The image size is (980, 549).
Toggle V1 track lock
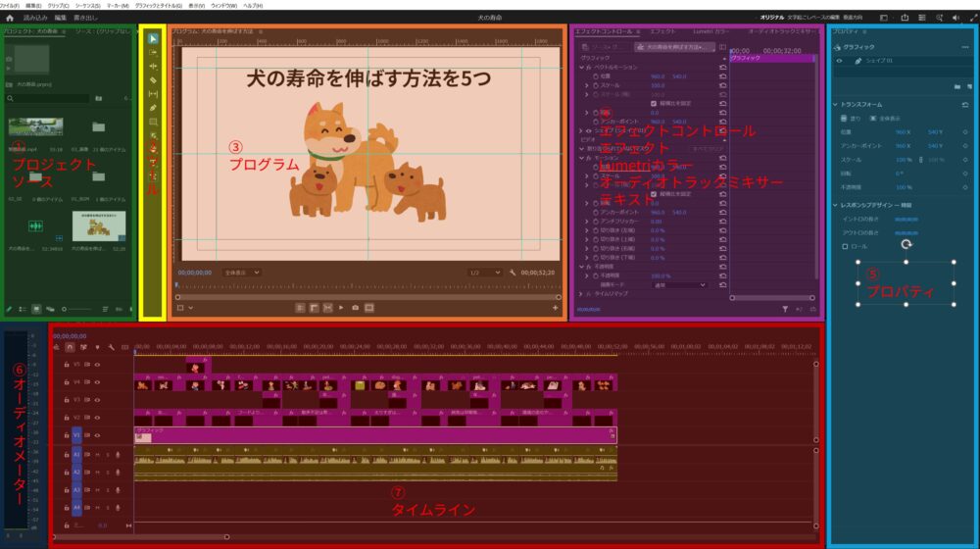pos(67,434)
